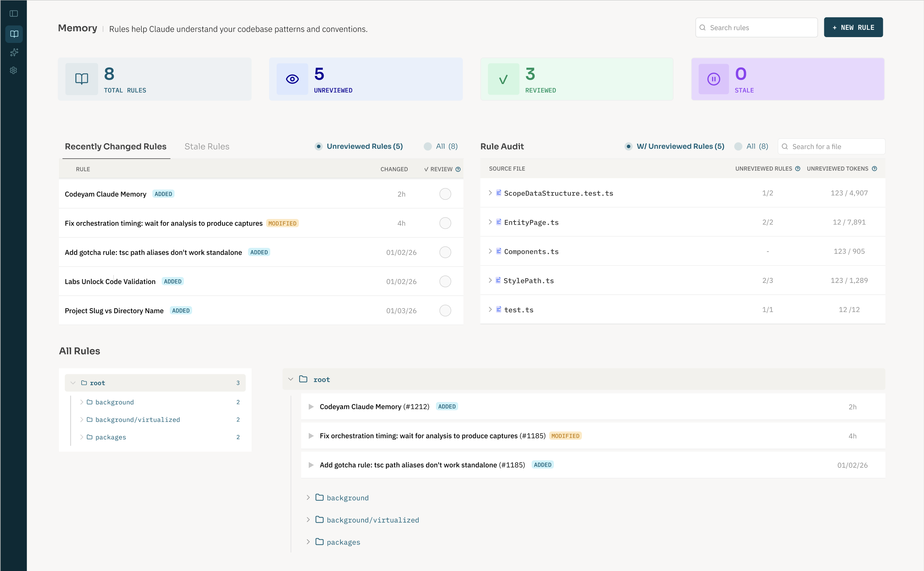This screenshot has width=924, height=571.
Task: Select All (8) radio in Recently Changed Rules
Action: pos(428,147)
